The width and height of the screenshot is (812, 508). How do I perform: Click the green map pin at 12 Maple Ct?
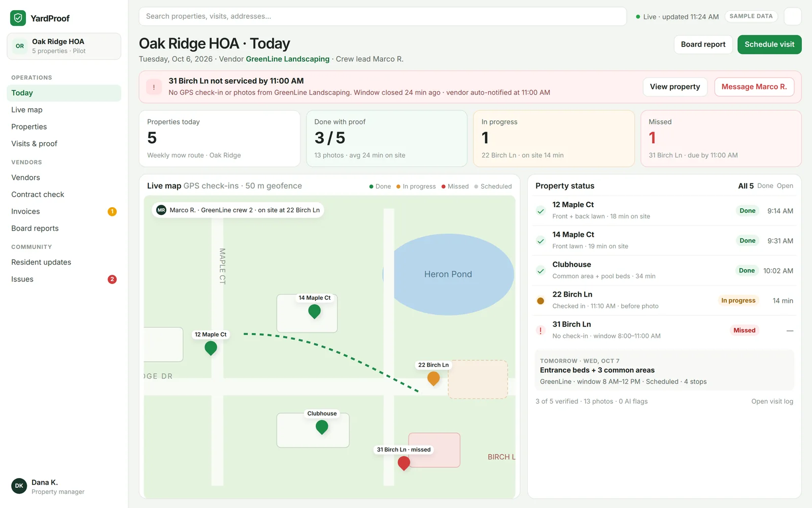[211, 348]
